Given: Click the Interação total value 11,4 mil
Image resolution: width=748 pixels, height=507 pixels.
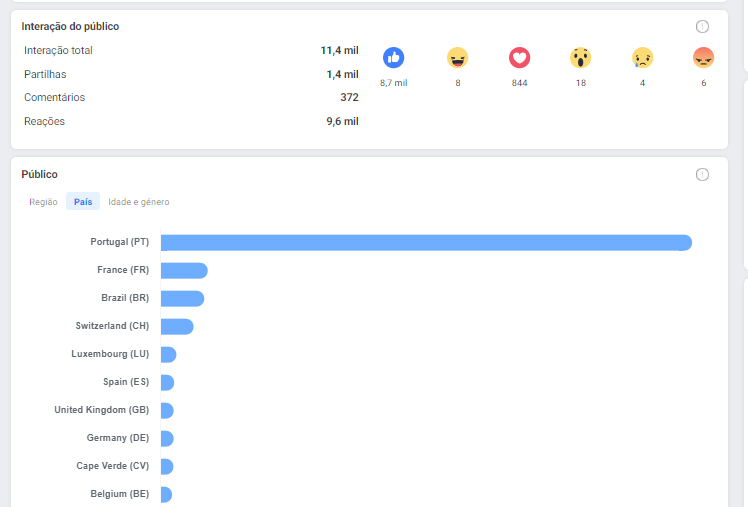Looking at the screenshot, I should (339, 51).
